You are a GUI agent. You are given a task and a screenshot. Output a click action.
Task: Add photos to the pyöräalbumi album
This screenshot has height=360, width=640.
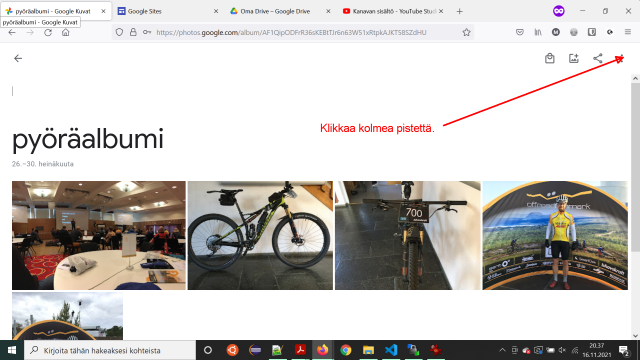[573, 58]
